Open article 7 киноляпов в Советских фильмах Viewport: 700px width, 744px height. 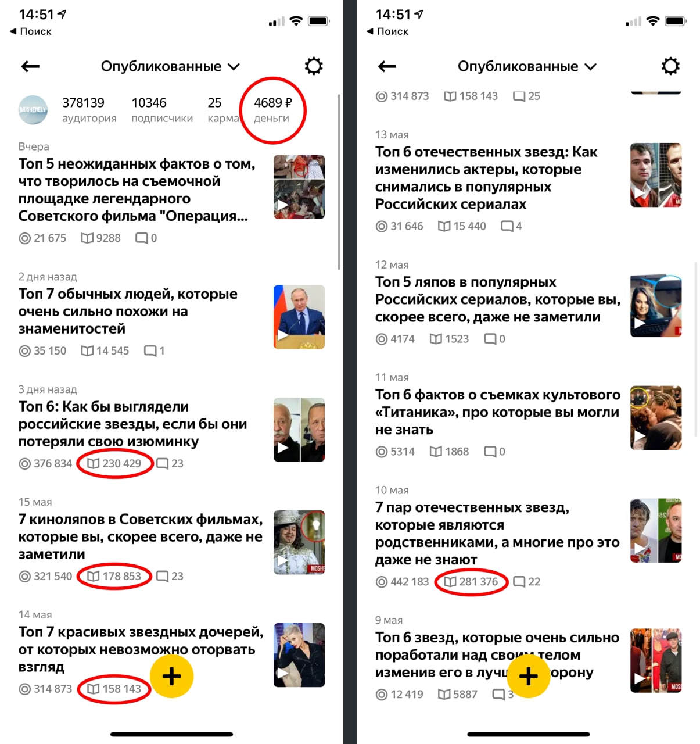(x=140, y=536)
